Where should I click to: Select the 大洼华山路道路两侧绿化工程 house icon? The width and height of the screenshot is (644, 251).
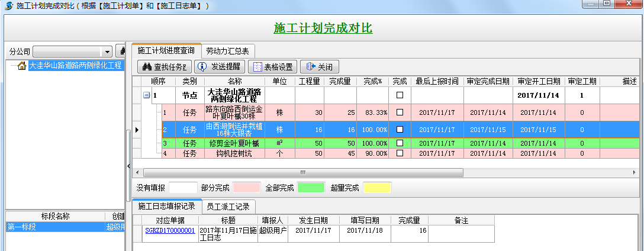click(22, 66)
